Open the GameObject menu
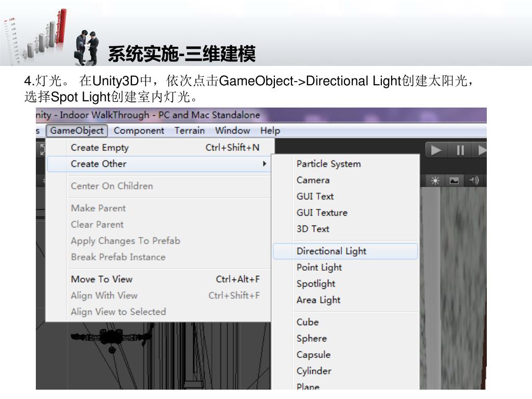The image size is (532, 399). (x=77, y=130)
